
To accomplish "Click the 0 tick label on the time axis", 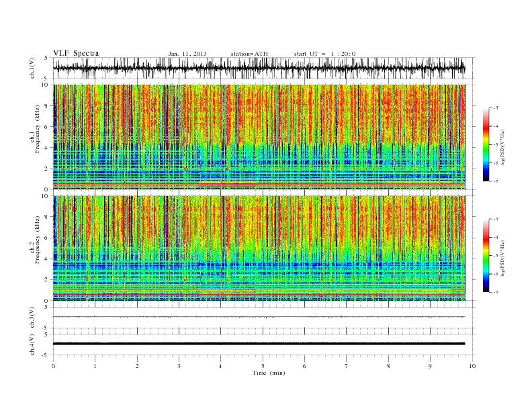I will tap(53, 366).
